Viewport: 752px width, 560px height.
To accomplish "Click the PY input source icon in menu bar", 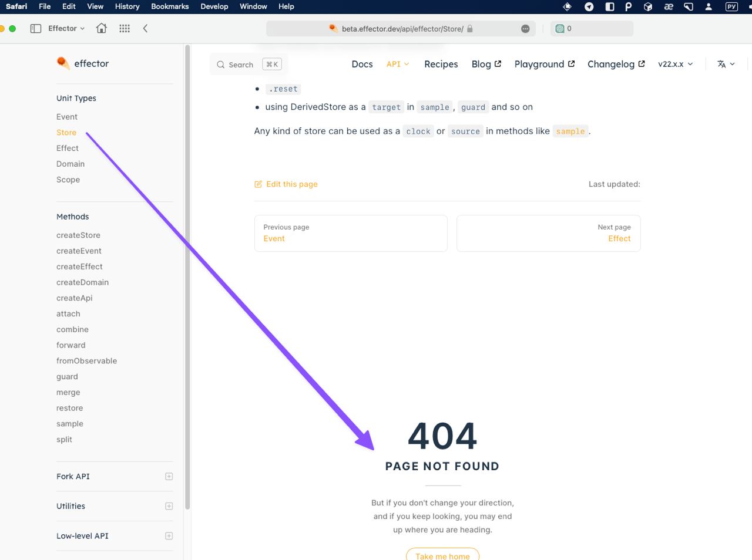I will pos(731,6).
